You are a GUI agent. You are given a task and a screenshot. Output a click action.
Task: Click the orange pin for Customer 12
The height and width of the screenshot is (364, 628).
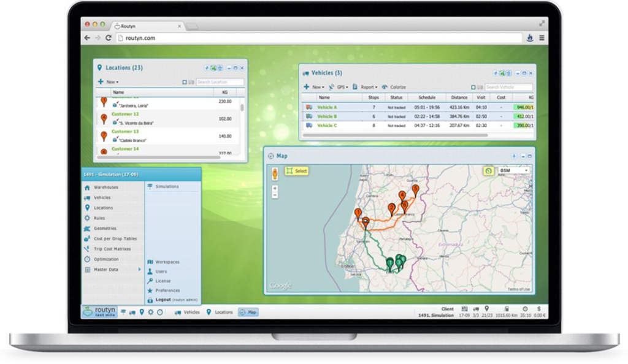(x=104, y=119)
